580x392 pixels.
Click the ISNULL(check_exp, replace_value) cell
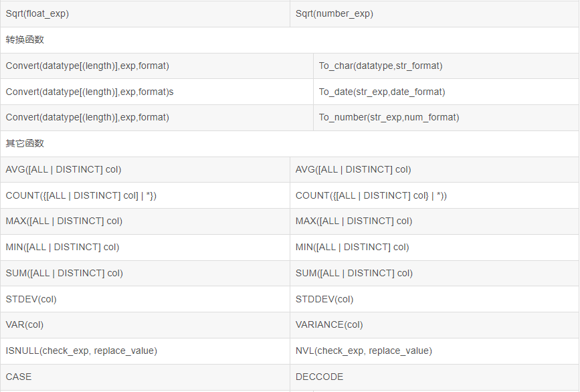point(82,351)
